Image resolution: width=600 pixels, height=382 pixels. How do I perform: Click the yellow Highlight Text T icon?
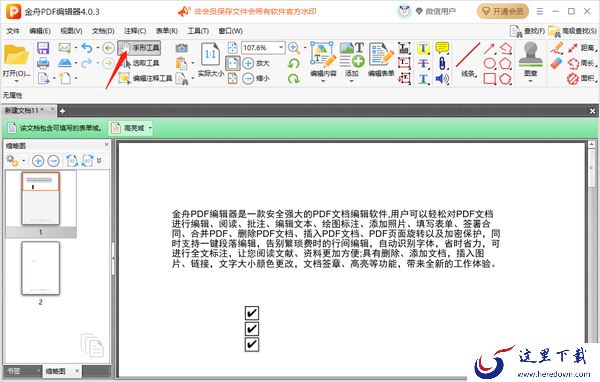(423, 48)
